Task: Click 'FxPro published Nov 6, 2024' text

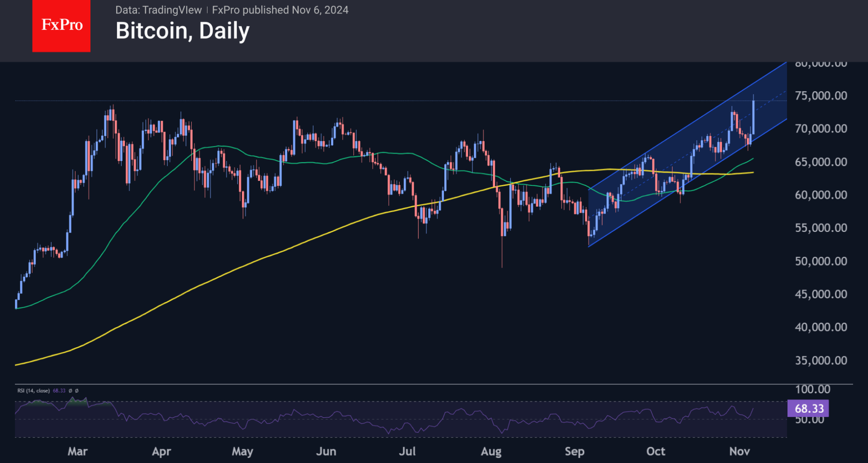Action: [280, 10]
